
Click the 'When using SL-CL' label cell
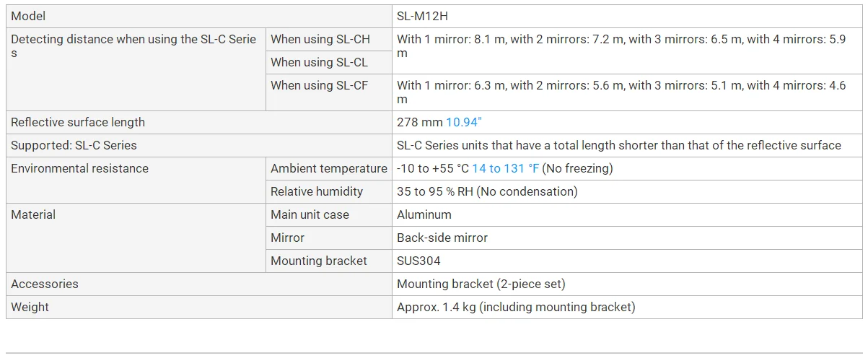[x=319, y=63]
